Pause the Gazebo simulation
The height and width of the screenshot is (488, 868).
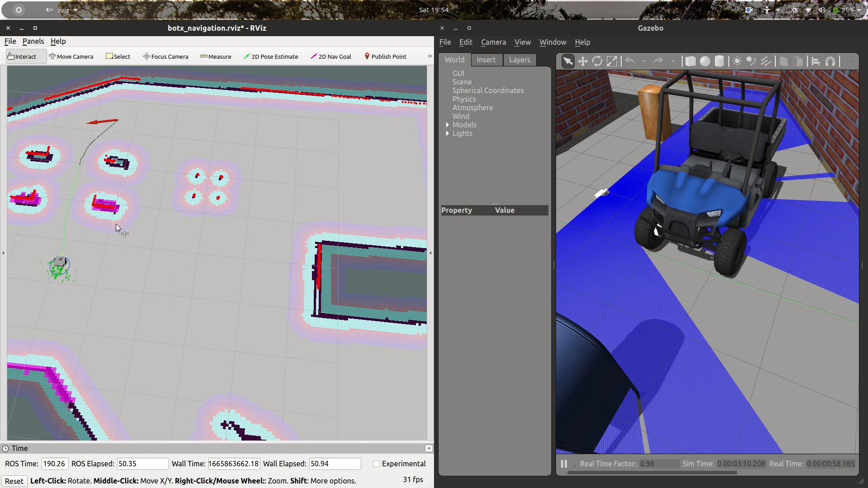[x=564, y=464]
